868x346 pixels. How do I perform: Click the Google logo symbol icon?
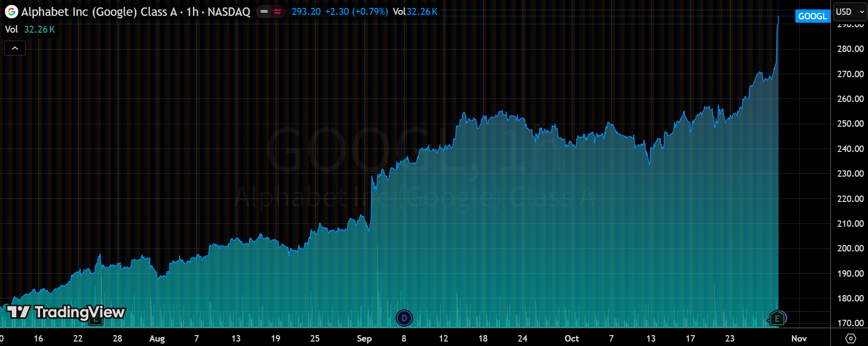click(x=11, y=12)
